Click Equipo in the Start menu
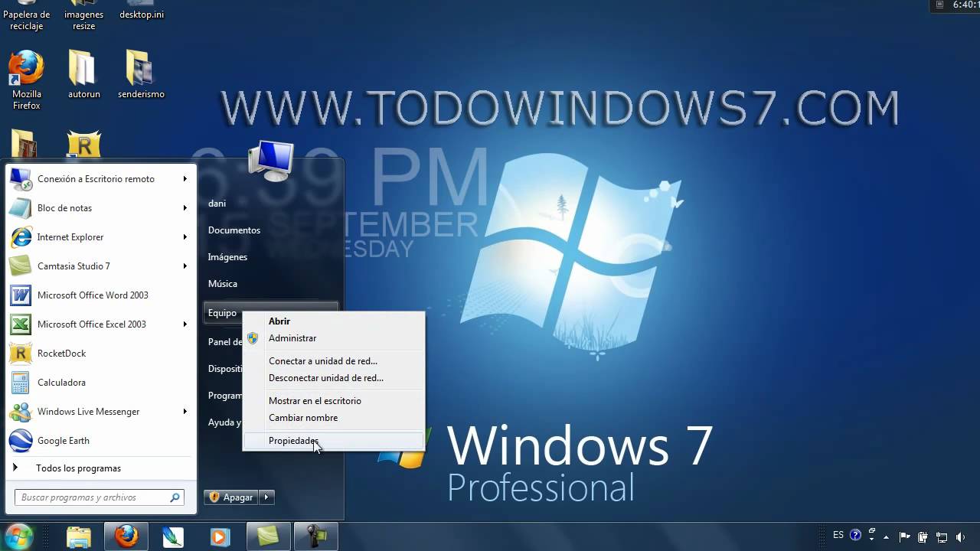 click(x=223, y=313)
